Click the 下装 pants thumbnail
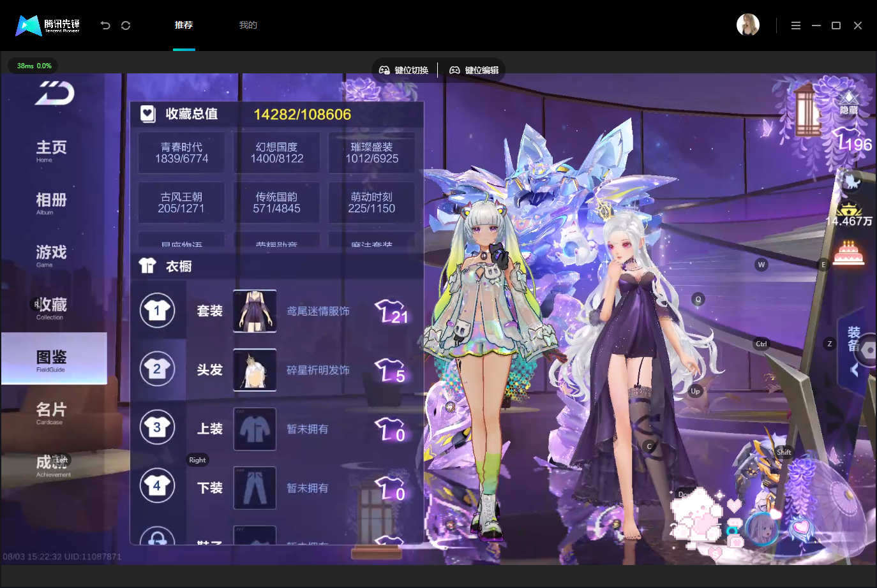Viewport: 877px width, 588px height. tap(255, 488)
